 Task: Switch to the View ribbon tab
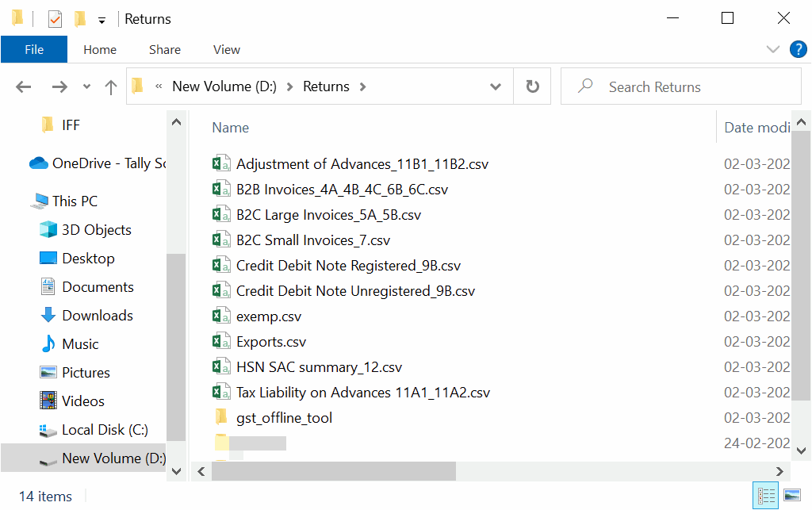226,50
